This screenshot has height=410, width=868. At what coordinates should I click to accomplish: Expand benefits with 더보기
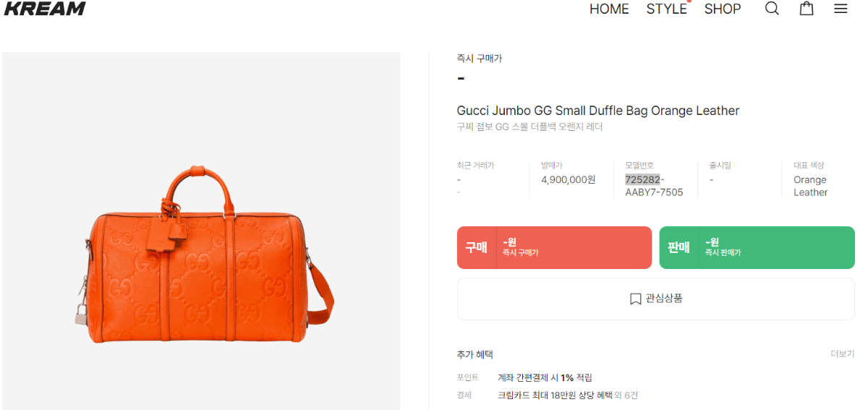[x=842, y=354]
